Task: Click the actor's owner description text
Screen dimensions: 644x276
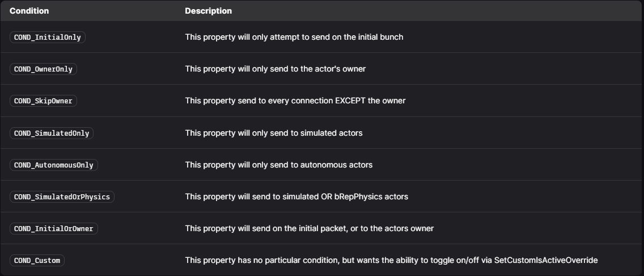Action: [275, 69]
